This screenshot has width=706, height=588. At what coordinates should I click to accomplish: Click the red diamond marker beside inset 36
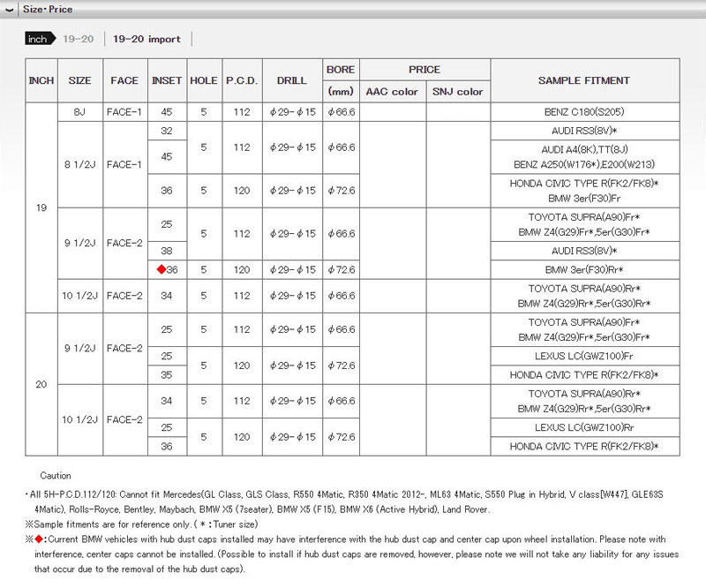pos(161,269)
